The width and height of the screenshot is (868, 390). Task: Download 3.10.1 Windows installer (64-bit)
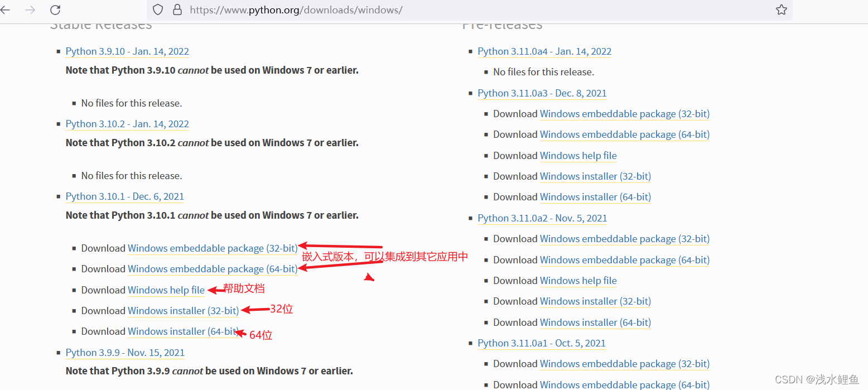click(183, 331)
